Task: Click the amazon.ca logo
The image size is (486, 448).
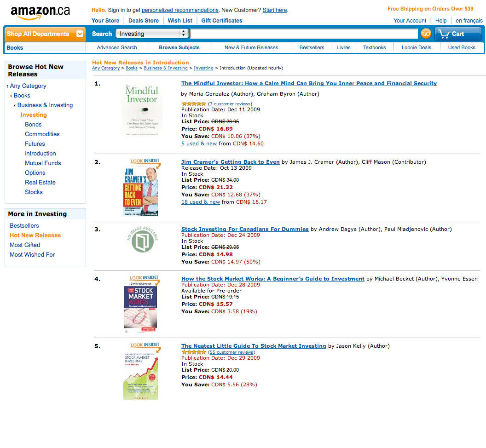Action: tap(40, 13)
